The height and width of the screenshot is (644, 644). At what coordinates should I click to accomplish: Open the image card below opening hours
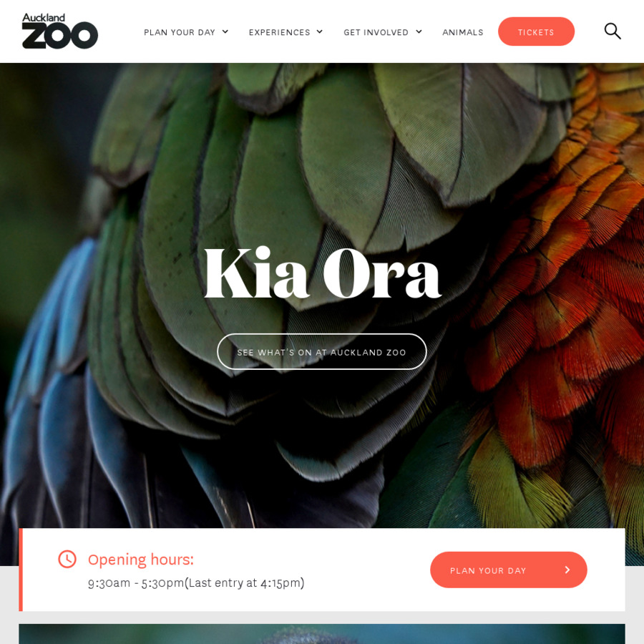tap(322, 634)
